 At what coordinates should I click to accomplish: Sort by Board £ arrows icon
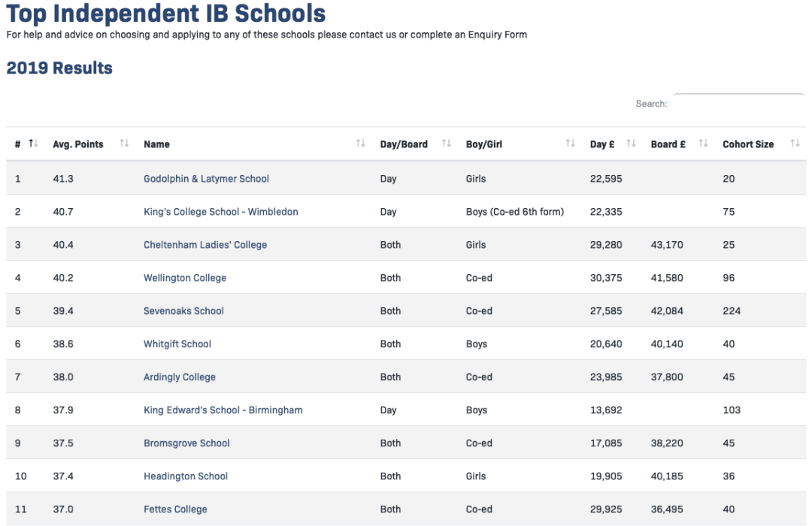(x=703, y=144)
